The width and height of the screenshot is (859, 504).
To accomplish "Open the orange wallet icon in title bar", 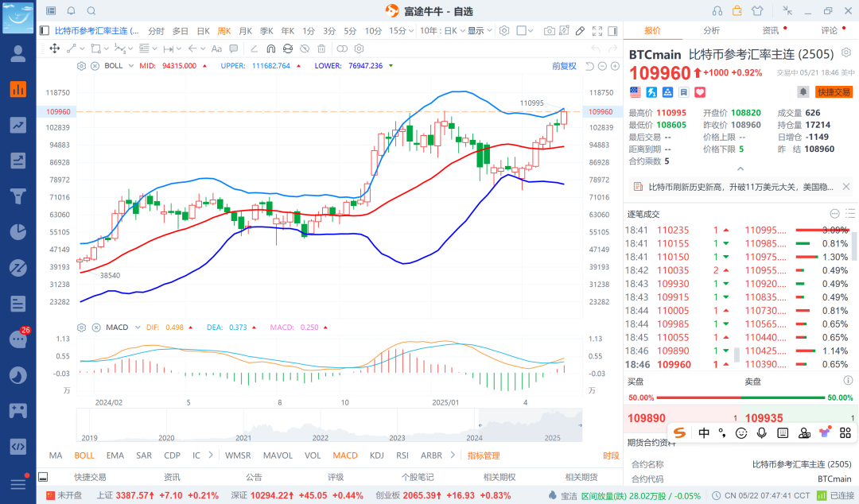I will pyautogui.click(x=737, y=10).
